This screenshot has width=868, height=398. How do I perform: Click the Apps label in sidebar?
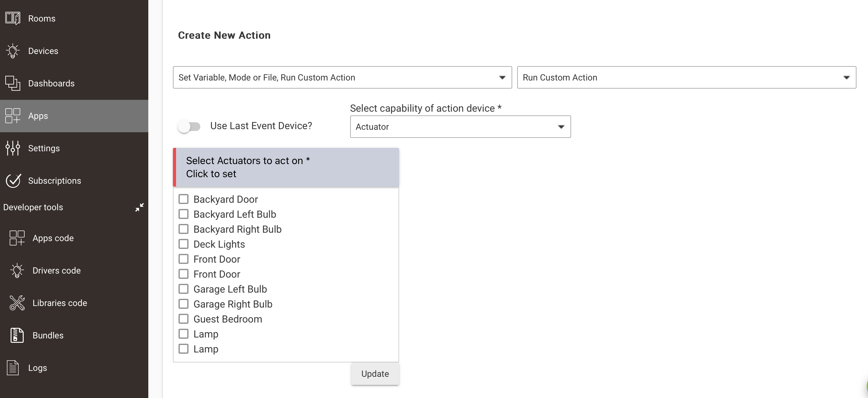38,116
